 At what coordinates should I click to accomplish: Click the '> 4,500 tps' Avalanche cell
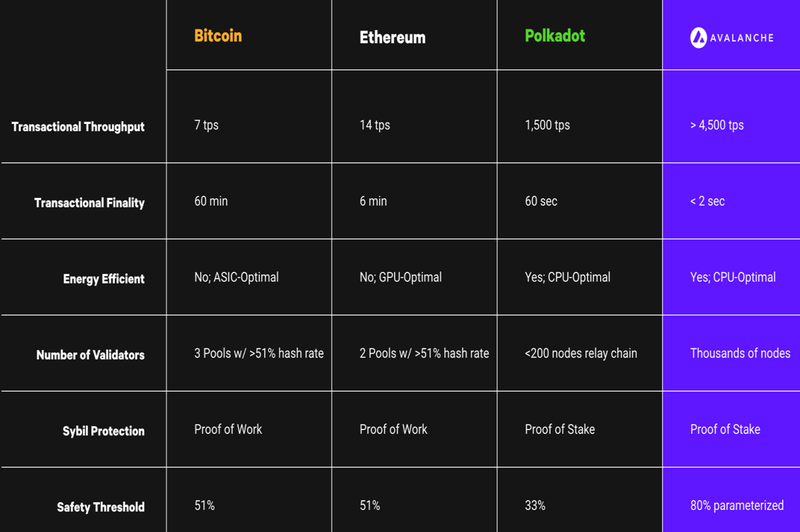click(717, 125)
